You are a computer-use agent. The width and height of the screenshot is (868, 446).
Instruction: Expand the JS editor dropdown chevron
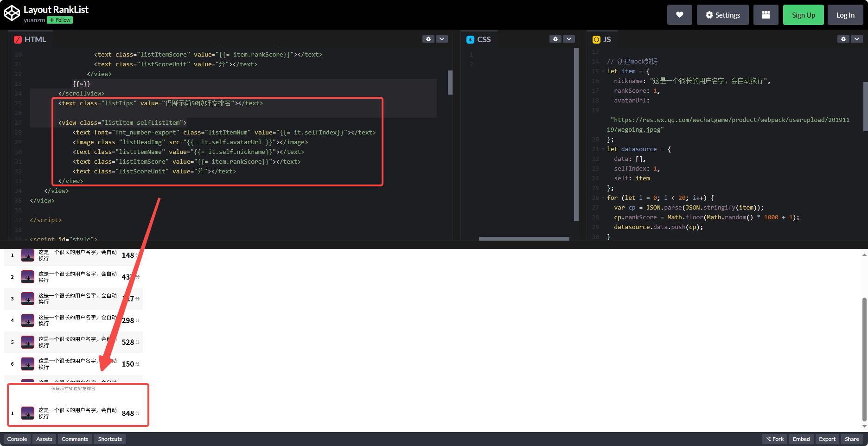[857, 39]
